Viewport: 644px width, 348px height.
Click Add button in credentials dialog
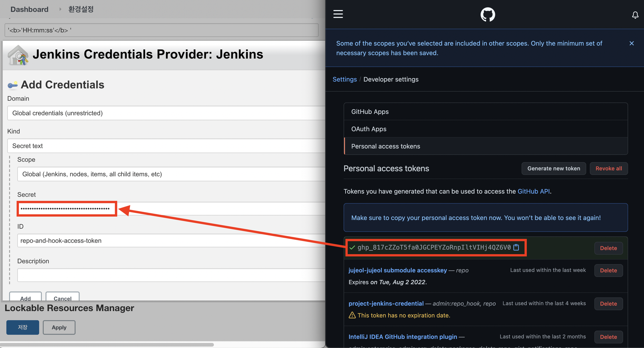click(25, 297)
